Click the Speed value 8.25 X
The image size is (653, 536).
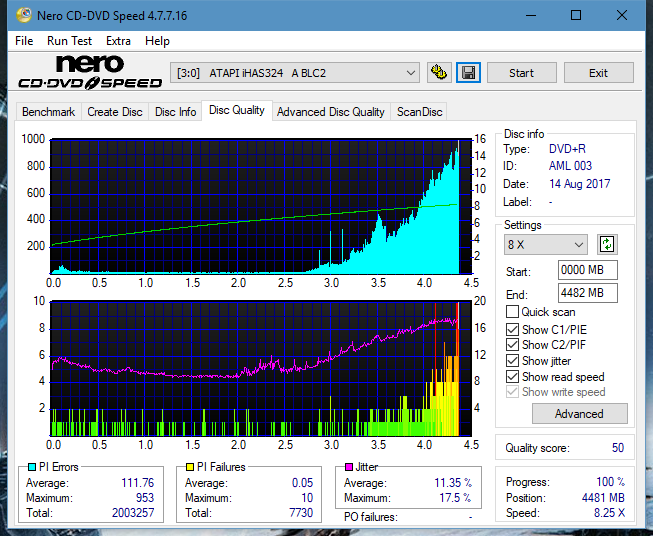click(x=609, y=513)
